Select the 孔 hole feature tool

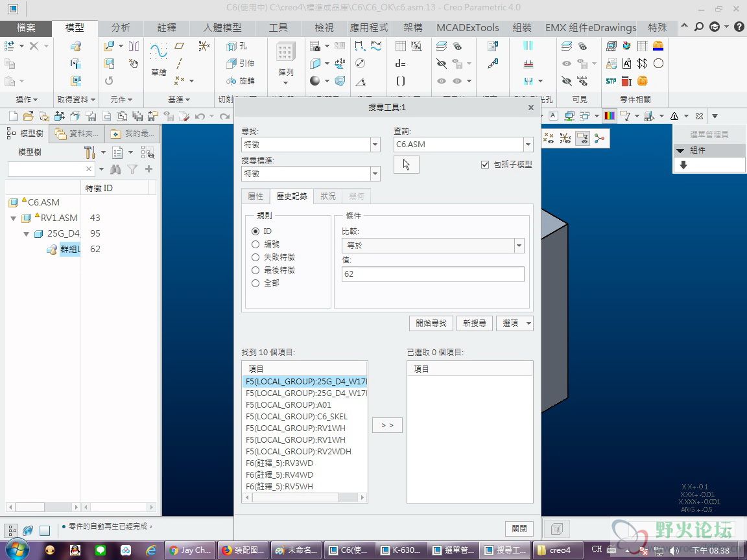237,46
